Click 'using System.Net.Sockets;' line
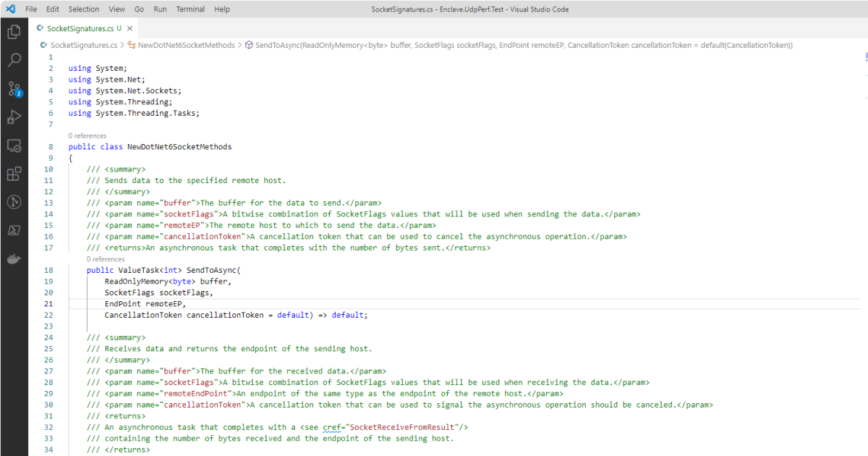 [x=125, y=91]
